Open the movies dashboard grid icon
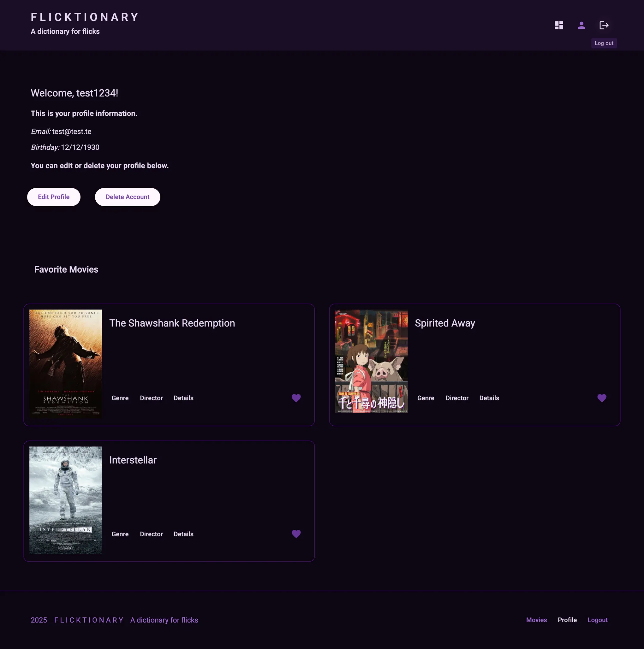Image resolution: width=644 pixels, height=649 pixels. (x=559, y=25)
